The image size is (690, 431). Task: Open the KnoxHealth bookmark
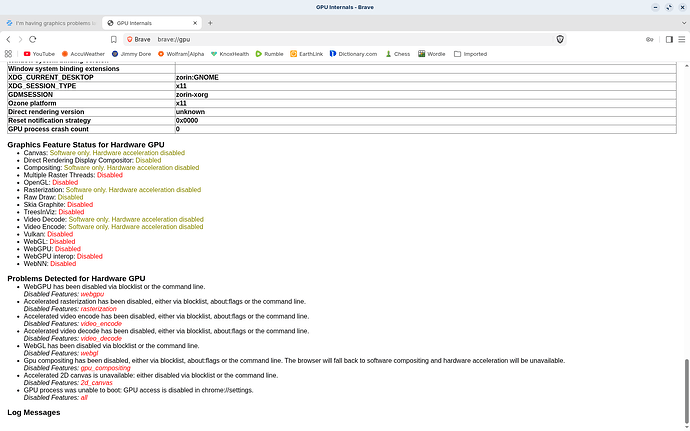(230, 54)
